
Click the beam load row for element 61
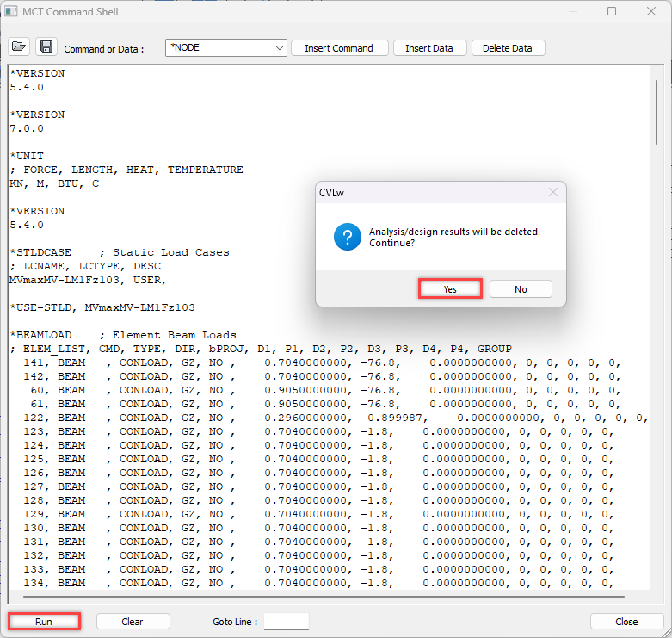pyautogui.click(x=325, y=404)
